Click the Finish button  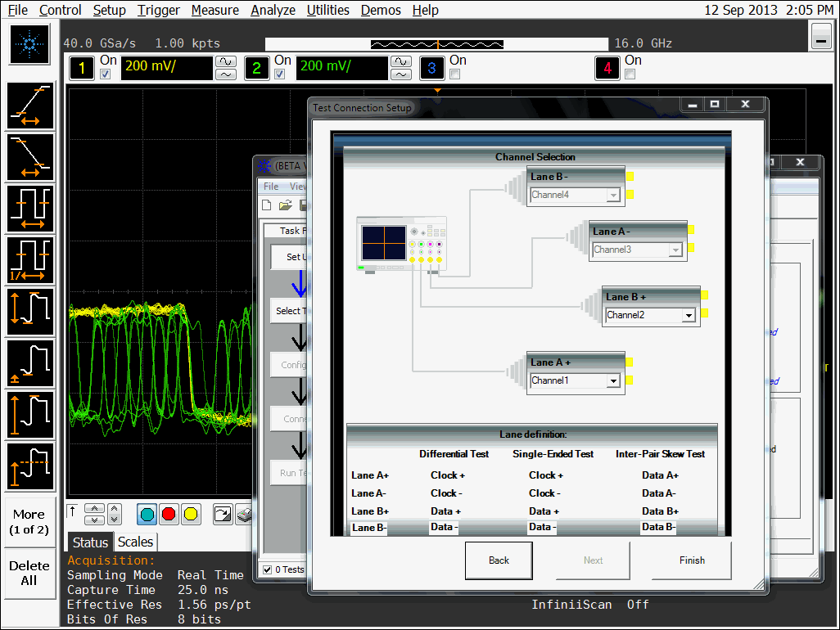pos(692,560)
